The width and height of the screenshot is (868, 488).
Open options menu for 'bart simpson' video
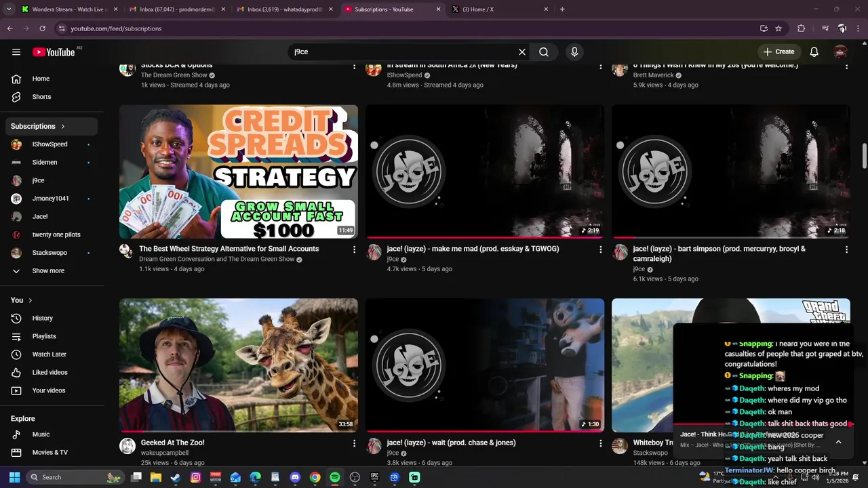(x=846, y=249)
